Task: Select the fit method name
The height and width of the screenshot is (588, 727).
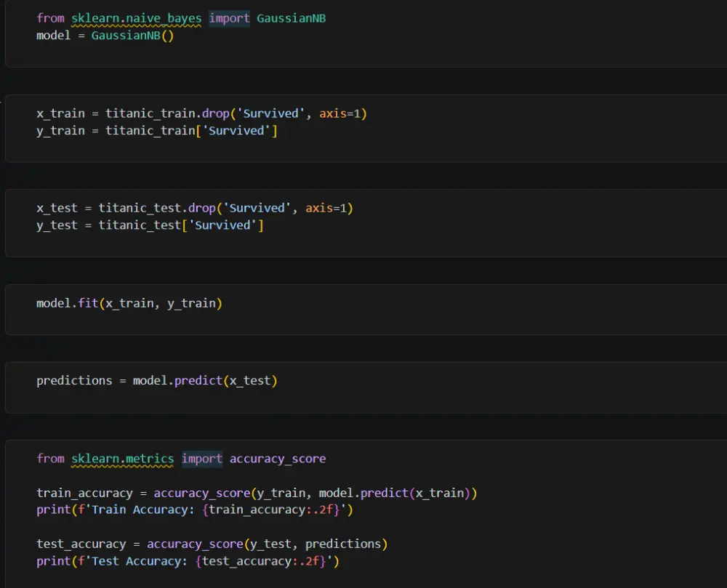Action: [90, 303]
